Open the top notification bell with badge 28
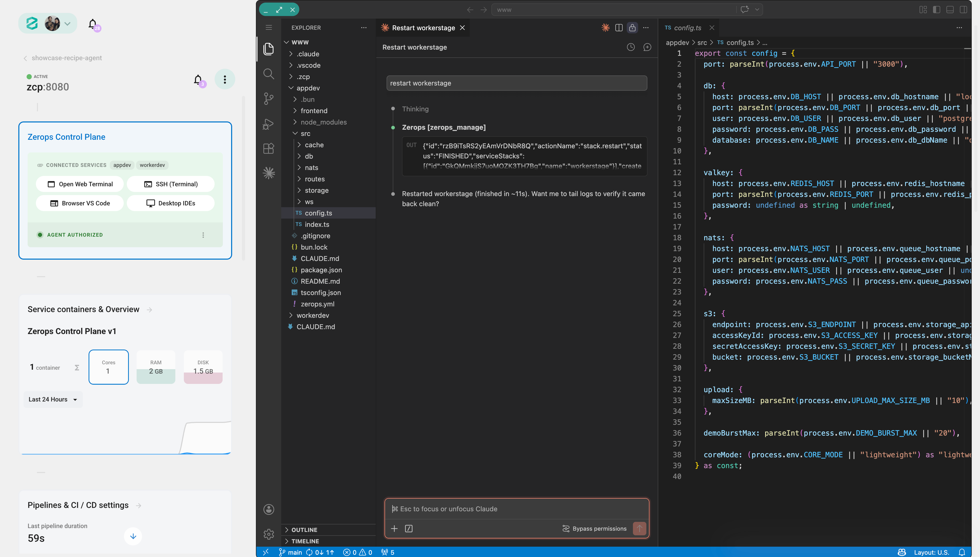 [93, 24]
